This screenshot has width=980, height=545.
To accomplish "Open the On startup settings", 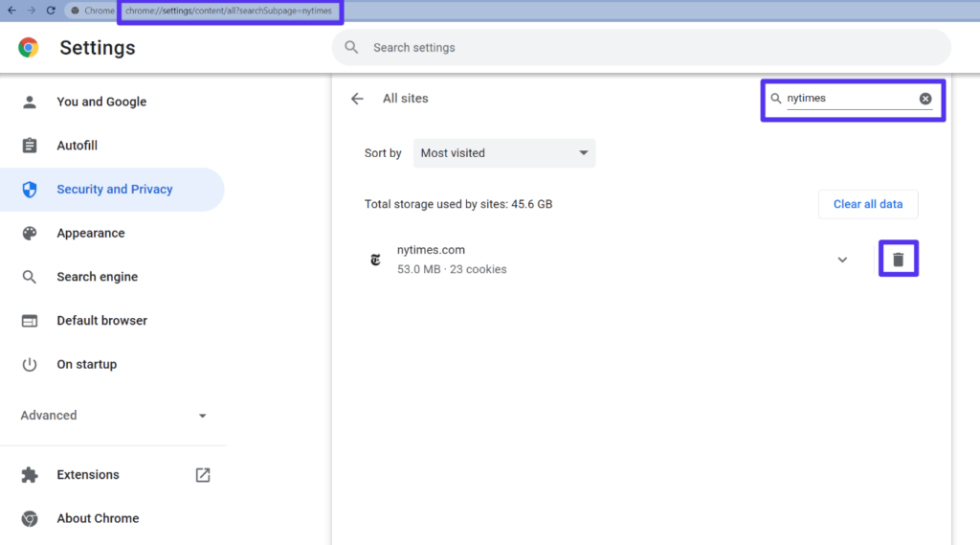I will (113, 365).
